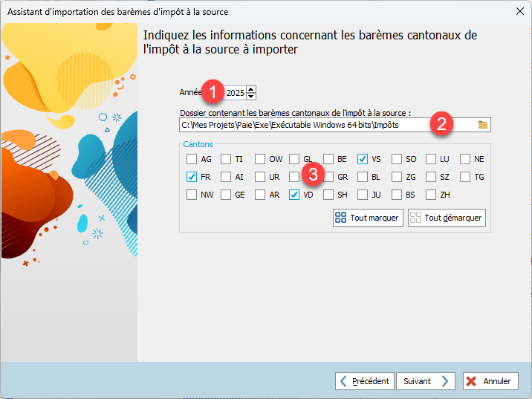
Task: Tick the NE canton checkbox
Action: pyautogui.click(x=465, y=159)
